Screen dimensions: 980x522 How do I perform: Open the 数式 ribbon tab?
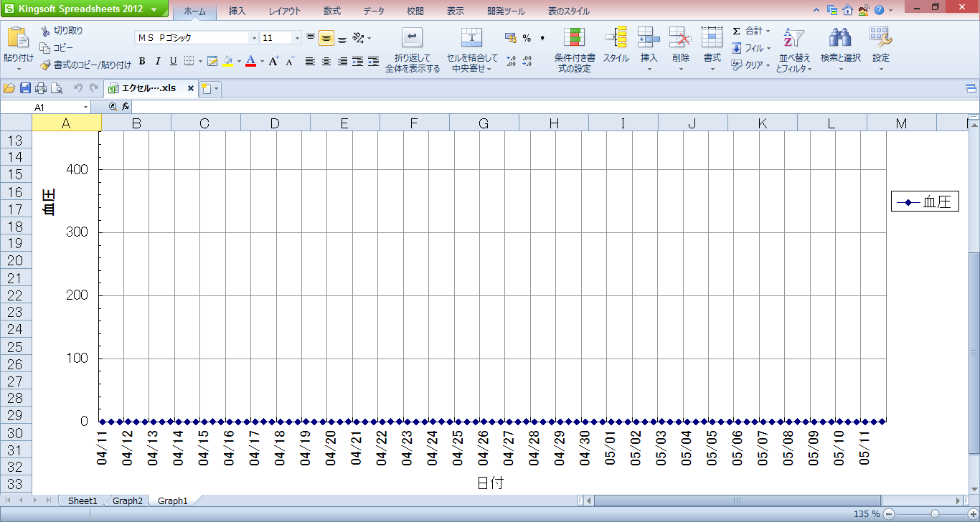click(332, 11)
